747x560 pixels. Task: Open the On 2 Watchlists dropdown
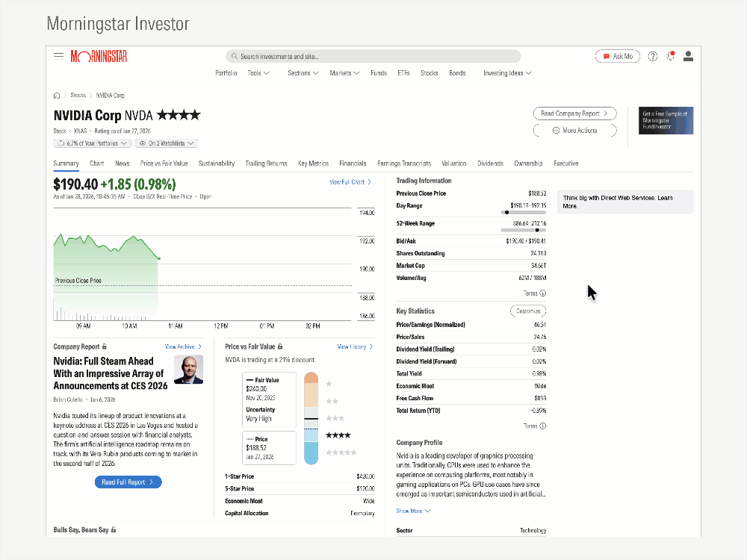click(167, 143)
